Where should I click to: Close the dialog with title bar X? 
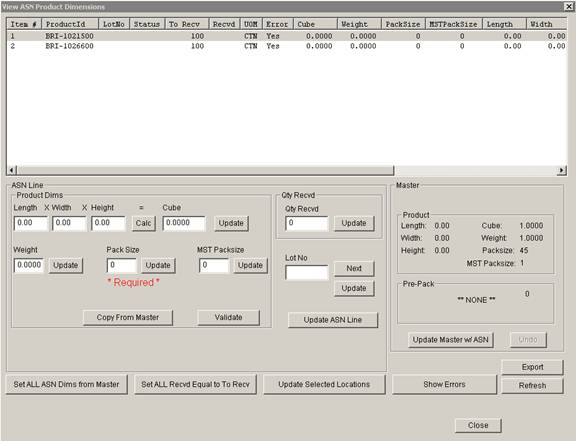(569, 6)
